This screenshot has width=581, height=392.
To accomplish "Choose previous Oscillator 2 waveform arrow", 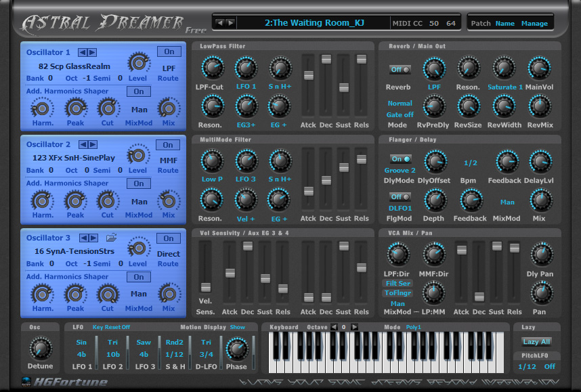I will click(x=83, y=144).
